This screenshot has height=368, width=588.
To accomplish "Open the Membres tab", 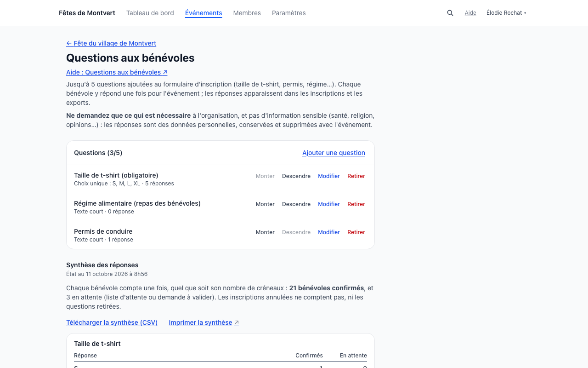I will (247, 13).
